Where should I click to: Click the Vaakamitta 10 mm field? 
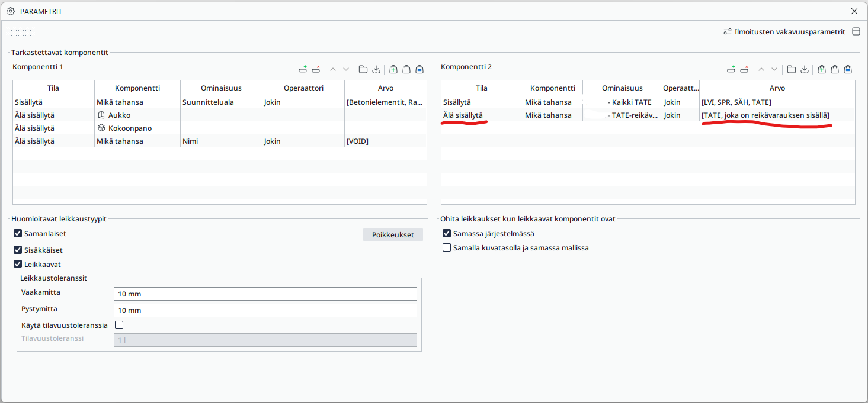tap(265, 294)
